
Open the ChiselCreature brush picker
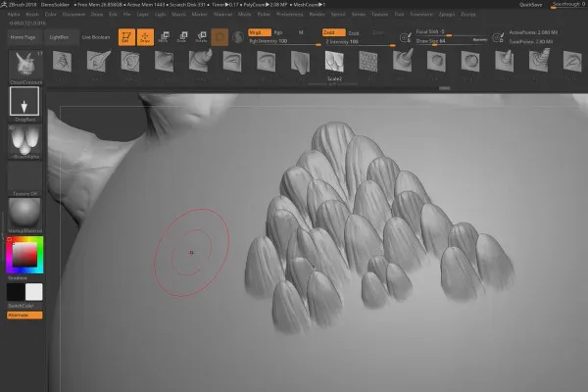coord(25,68)
